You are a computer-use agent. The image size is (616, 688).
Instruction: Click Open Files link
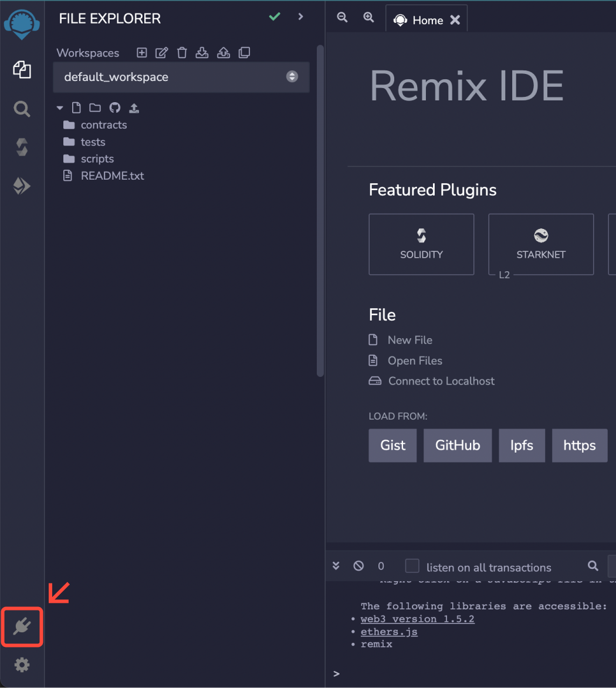coord(415,360)
